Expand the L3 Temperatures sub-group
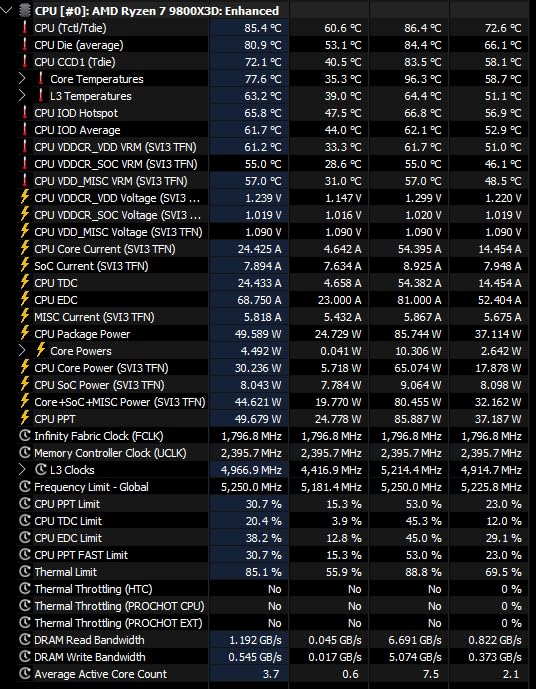The width and height of the screenshot is (536, 689). (x=22, y=96)
